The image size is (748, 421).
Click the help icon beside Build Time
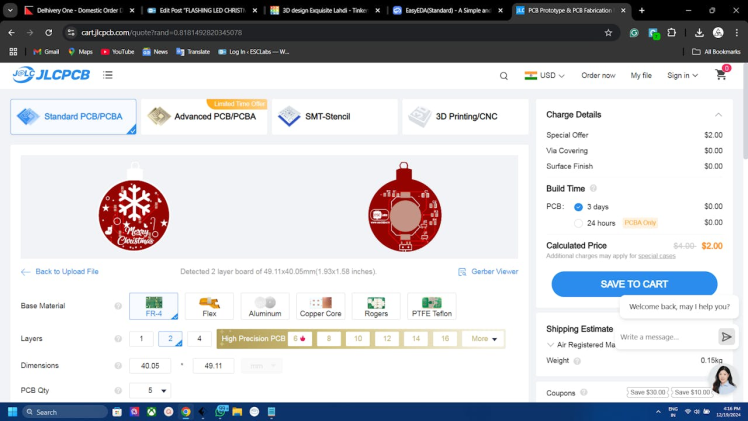point(593,188)
